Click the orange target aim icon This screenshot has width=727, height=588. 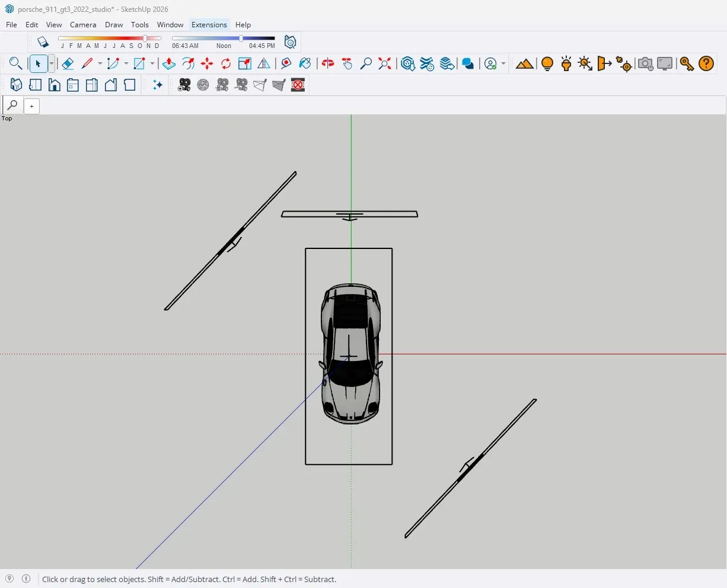click(x=624, y=63)
